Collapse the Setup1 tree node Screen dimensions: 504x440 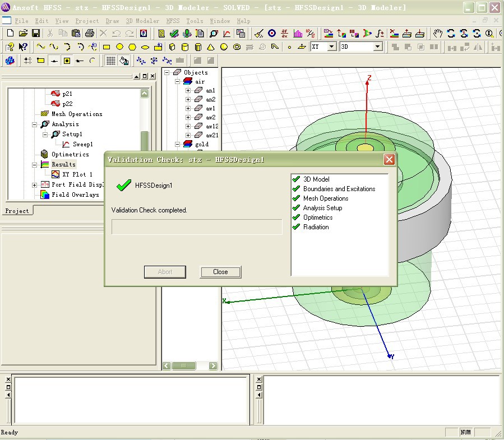[45, 135]
